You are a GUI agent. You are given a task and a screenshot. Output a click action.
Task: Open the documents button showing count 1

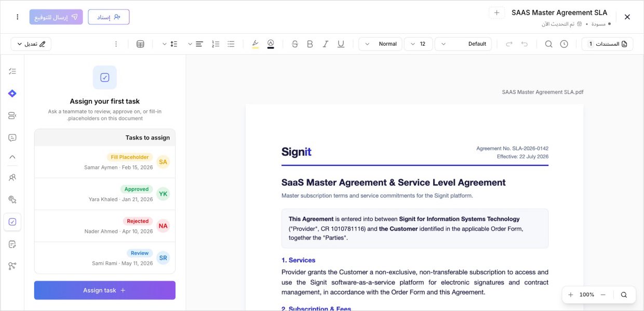pos(607,44)
